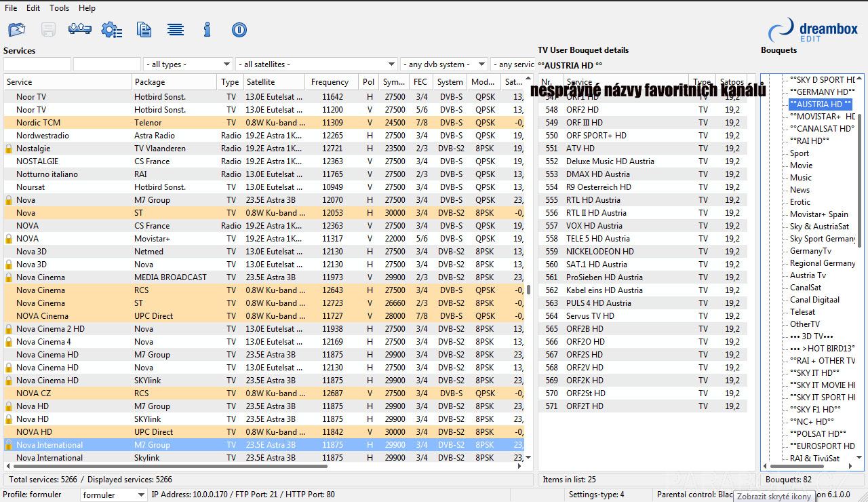Select the NOVA CZ service row

(x=264, y=393)
